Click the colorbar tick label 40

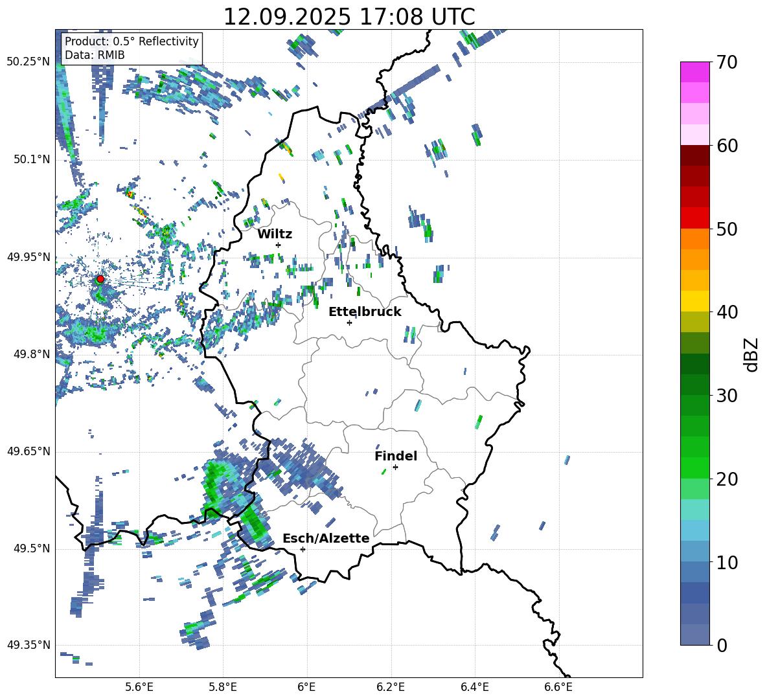click(x=727, y=312)
